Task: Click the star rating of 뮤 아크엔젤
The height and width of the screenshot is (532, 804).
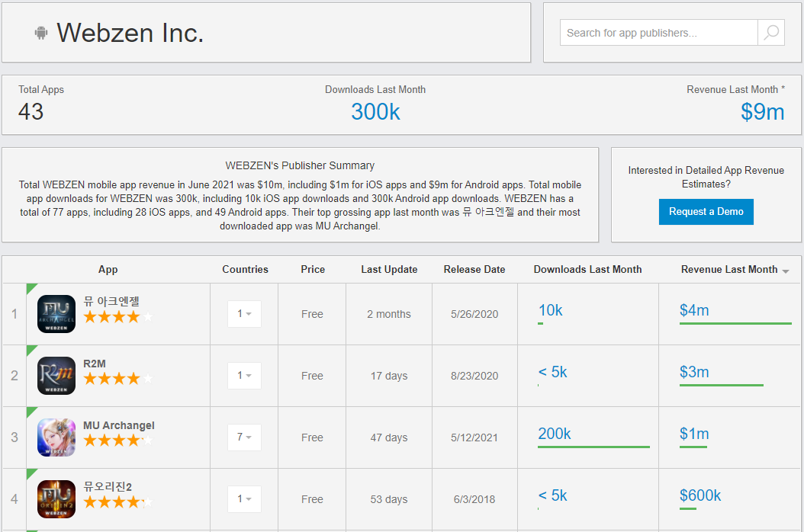Action: point(118,317)
